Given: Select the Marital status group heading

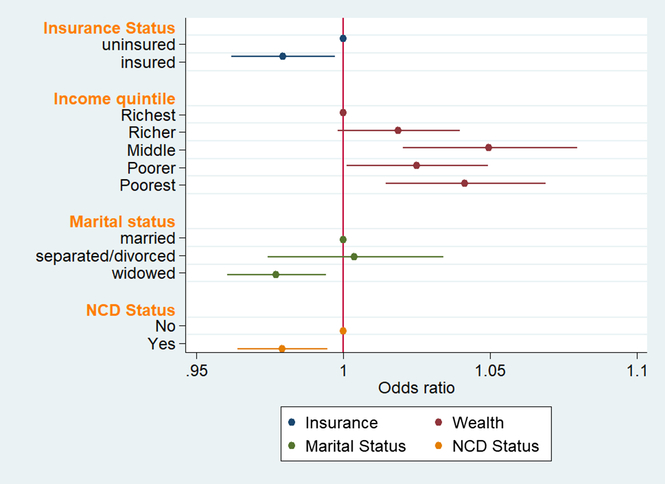Looking at the screenshot, I should point(122,221).
